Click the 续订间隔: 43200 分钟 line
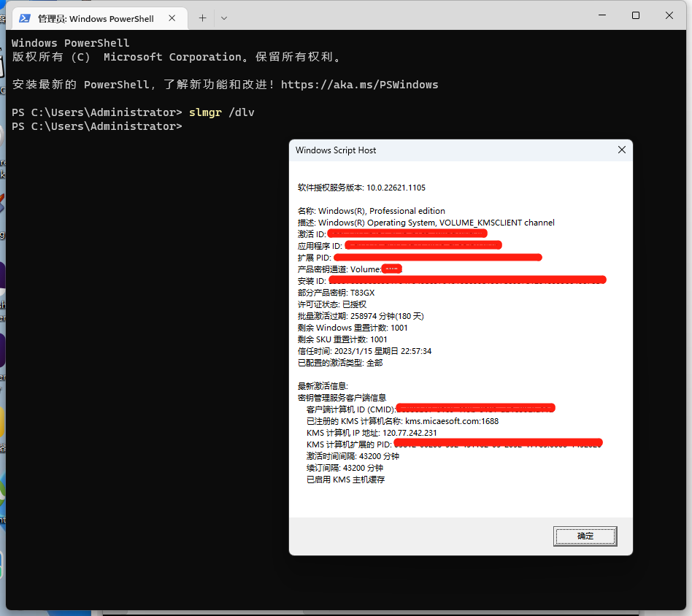This screenshot has height=616, width=692. pyautogui.click(x=345, y=468)
